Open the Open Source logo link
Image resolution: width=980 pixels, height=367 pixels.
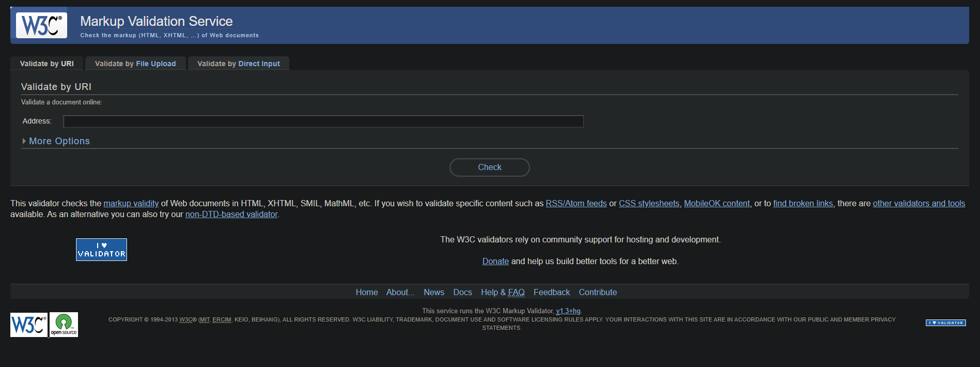click(x=64, y=325)
